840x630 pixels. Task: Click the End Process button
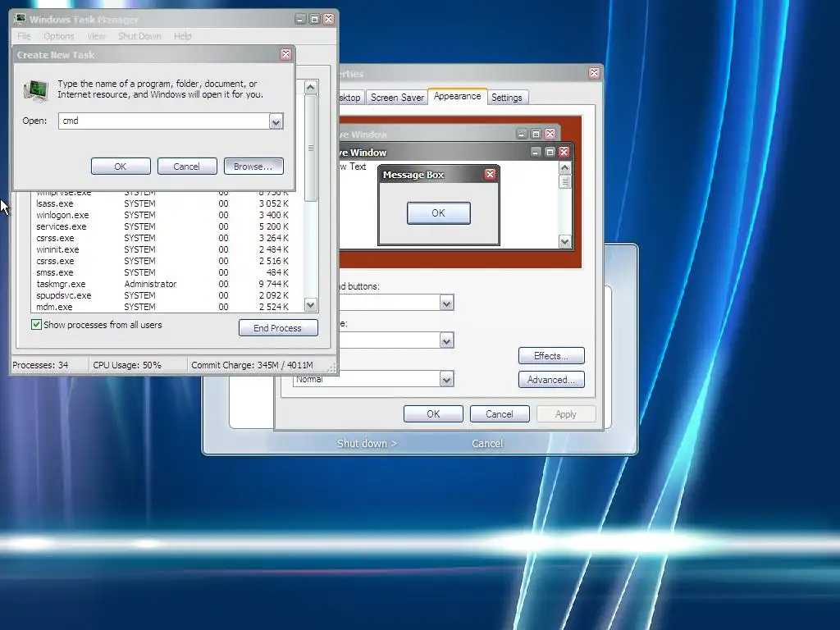(x=278, y=328)
